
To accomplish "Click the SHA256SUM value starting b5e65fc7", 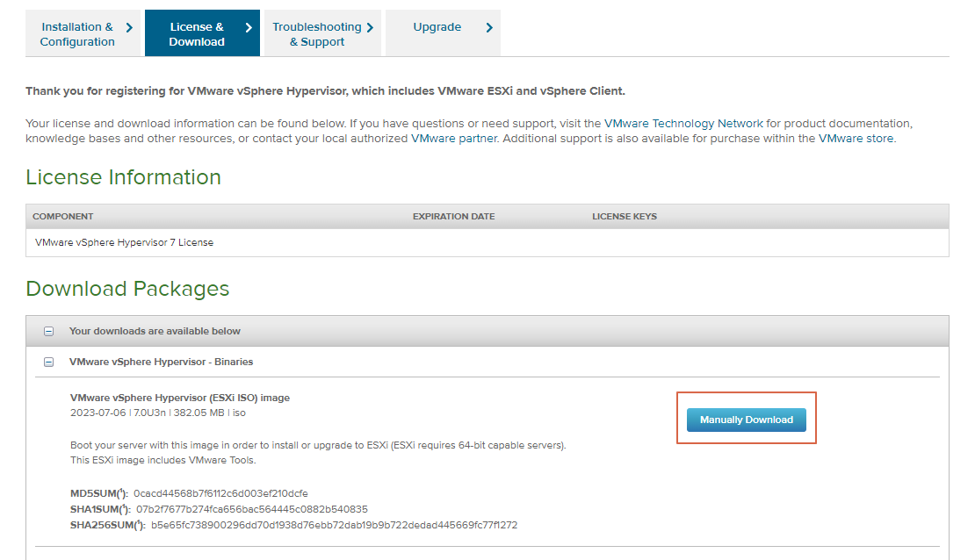I will pyautogui.click(x=334, y=525).
